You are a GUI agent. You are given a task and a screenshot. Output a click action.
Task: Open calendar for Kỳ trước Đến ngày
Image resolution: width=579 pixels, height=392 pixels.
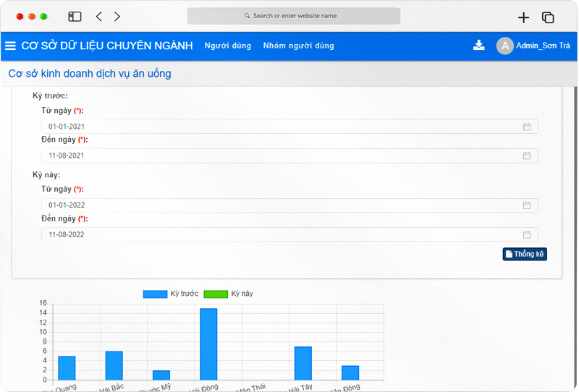527,155
